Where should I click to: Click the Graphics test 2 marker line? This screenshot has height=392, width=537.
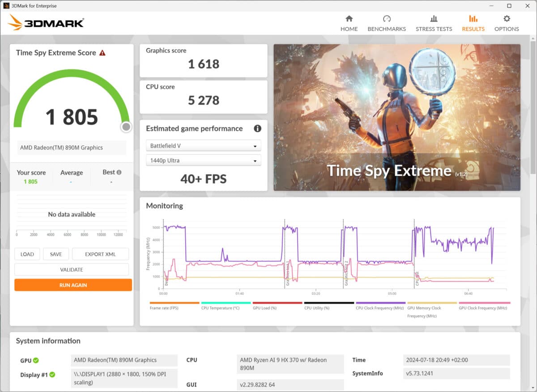click(x=344, y=253)
